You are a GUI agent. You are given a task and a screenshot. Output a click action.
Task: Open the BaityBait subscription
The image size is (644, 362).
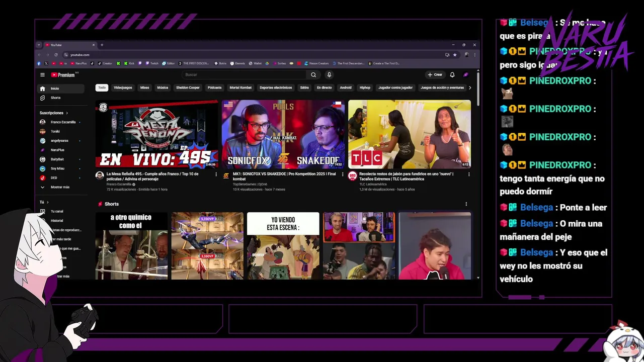tap(61, 159)
